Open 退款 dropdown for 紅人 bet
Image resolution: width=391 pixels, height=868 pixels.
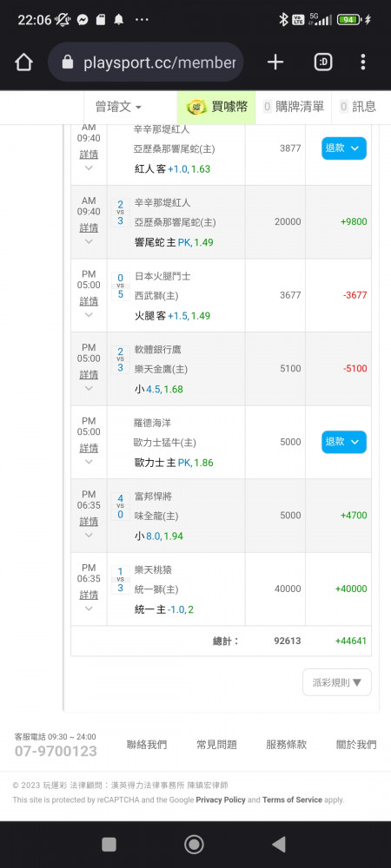pyautogui.click(x=344, y=148)
